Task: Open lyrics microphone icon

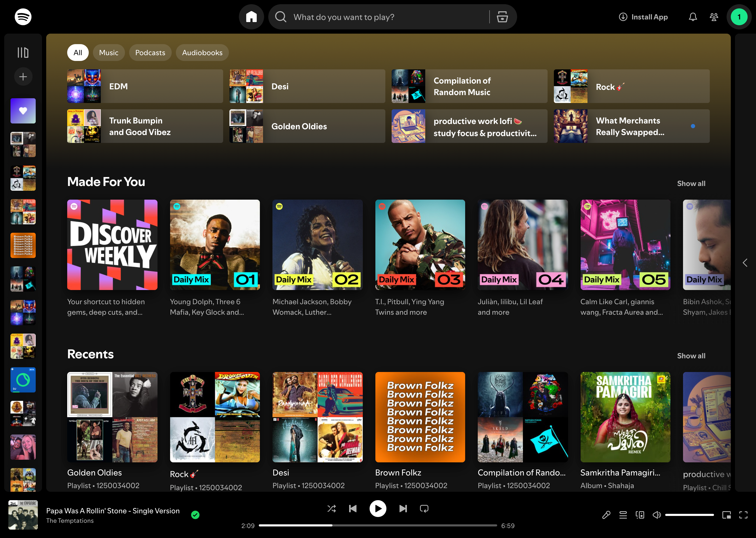Action: pos(606,515)
